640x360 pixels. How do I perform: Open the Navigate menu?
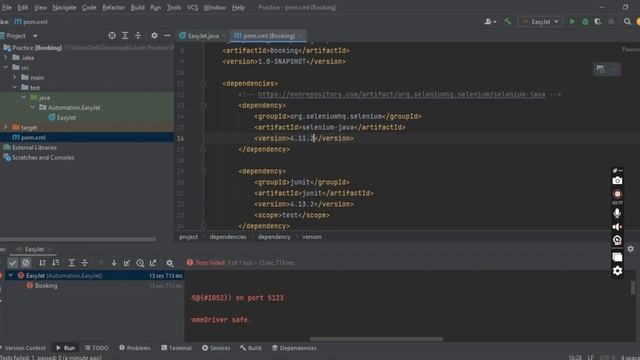64,7
